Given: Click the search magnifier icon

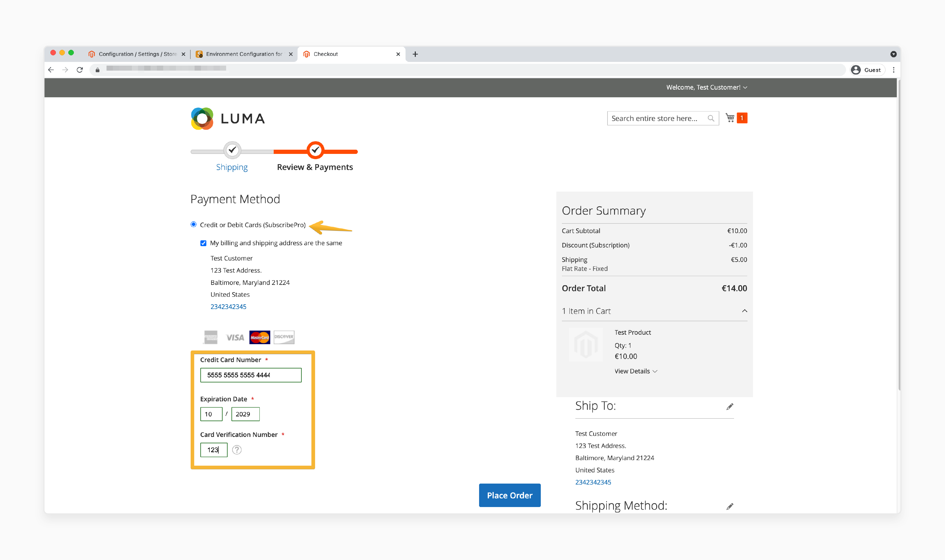Looking at the screenshot, I should (x=711, y=119).
